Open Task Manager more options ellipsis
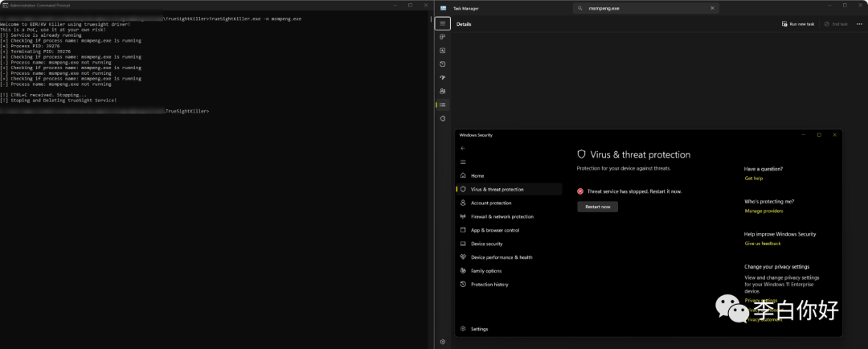This screenshot has width=868, height=349. [x=859, y=24]
